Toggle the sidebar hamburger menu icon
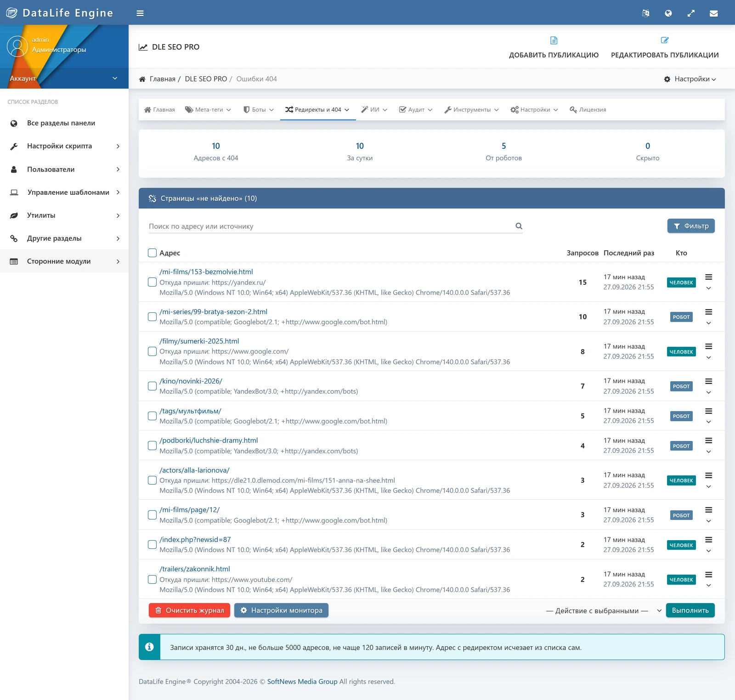The width and height of the screenshot is (735, 700). pos(140,13)
